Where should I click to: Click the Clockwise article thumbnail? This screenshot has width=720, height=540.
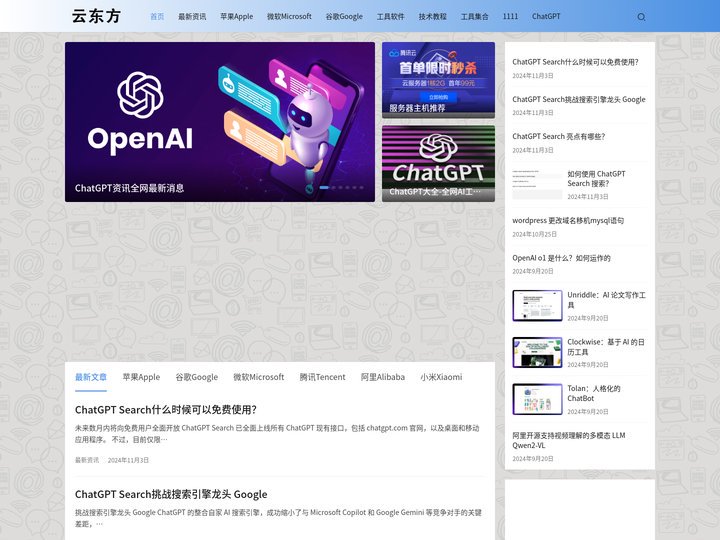click(x=537, y=352)
